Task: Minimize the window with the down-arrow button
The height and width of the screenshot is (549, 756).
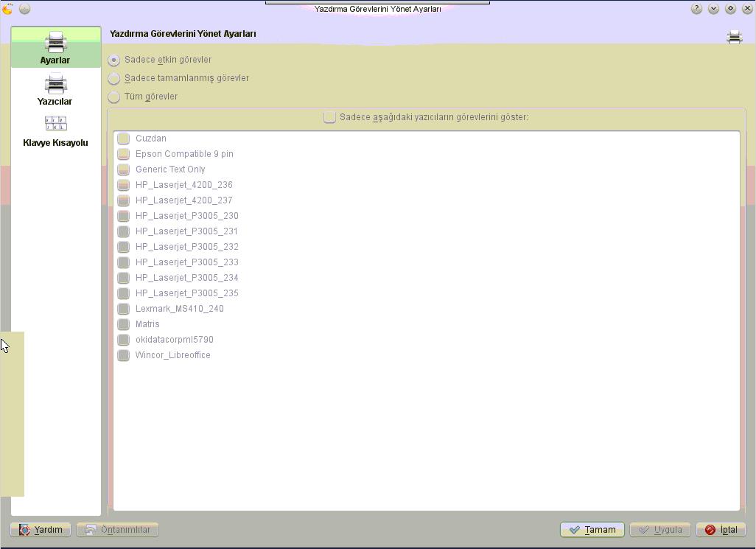Action: (x=713, y=9)
